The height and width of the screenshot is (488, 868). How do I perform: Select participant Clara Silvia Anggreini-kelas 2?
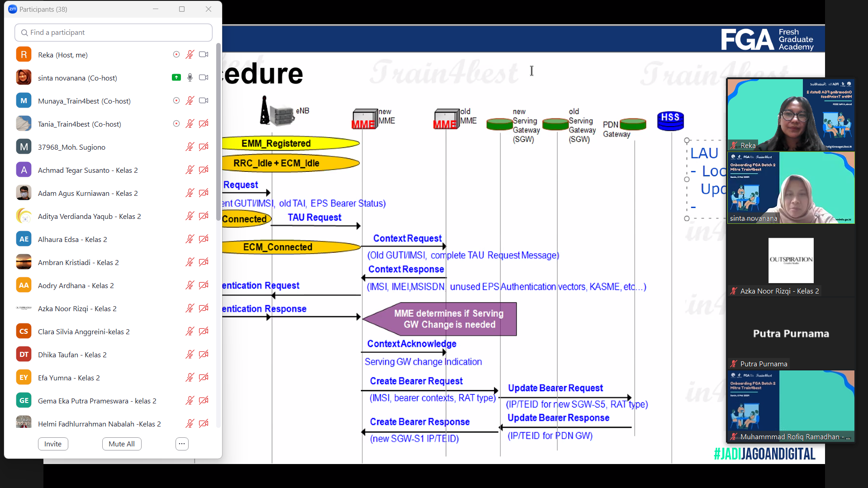84,332
